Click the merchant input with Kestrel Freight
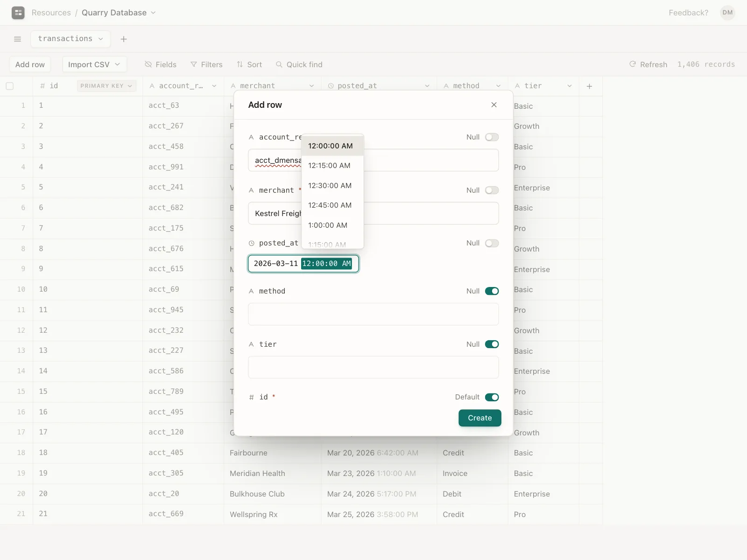The width and height of the screenshot is (747, 560). point(373,213)
